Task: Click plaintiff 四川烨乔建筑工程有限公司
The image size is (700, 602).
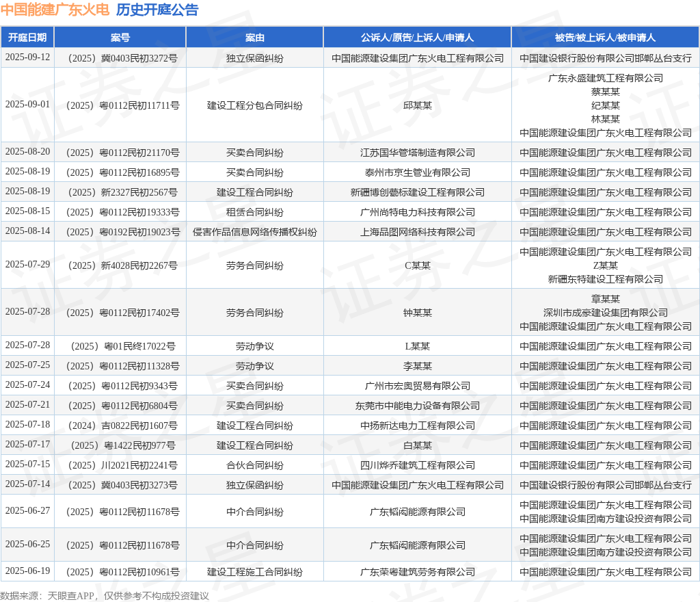Action: coord(418,466)
